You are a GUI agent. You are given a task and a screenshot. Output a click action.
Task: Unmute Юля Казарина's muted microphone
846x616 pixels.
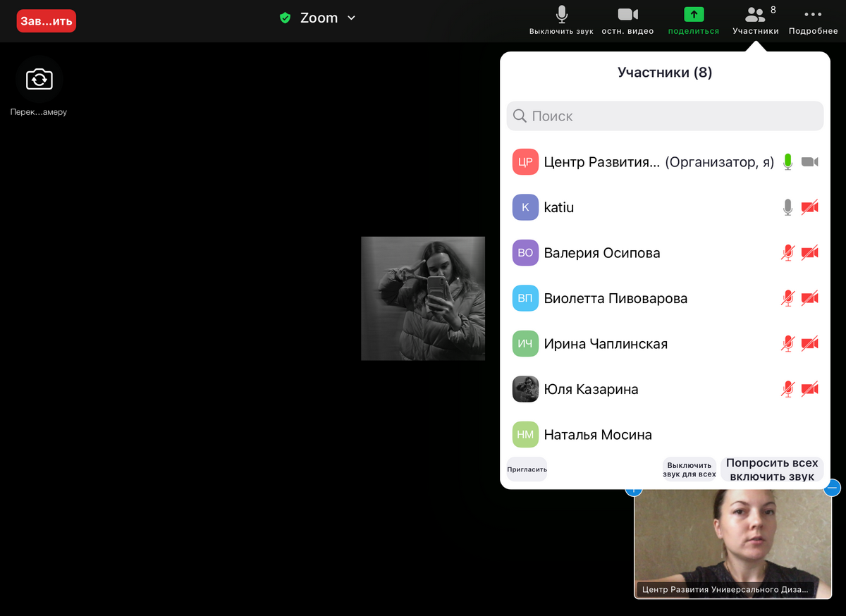pyautogui.click(x=787, y=389)
